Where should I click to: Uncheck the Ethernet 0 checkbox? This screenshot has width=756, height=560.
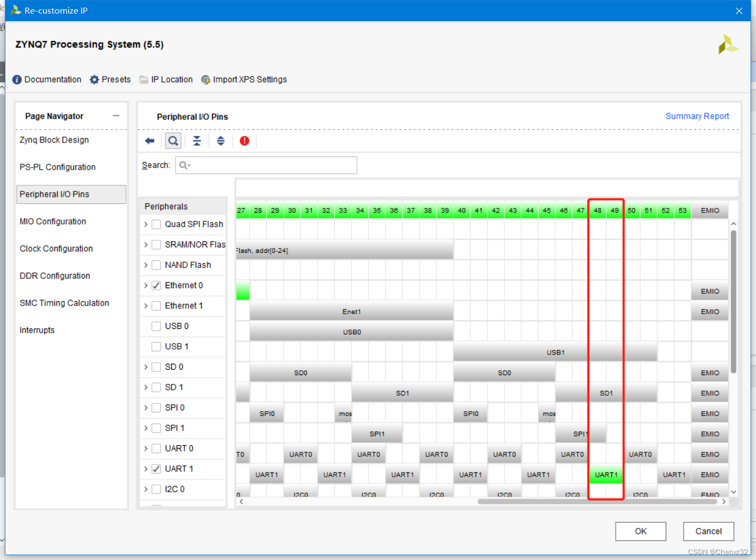(156, 285)
